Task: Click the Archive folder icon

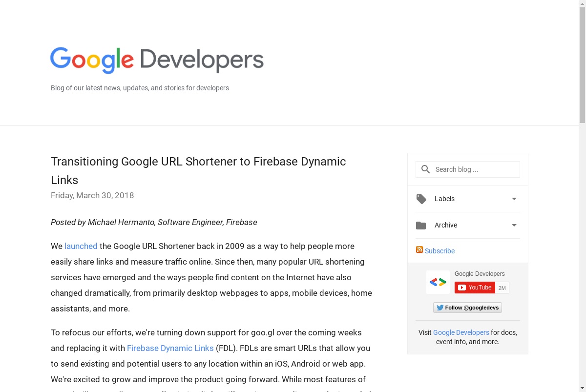Action: point(421,225)
